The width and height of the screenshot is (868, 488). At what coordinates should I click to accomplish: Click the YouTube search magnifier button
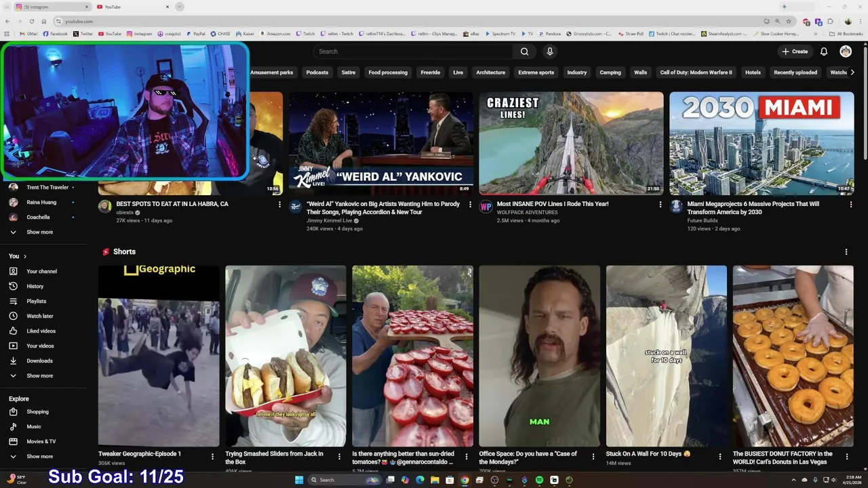click(x=524, y=52)
